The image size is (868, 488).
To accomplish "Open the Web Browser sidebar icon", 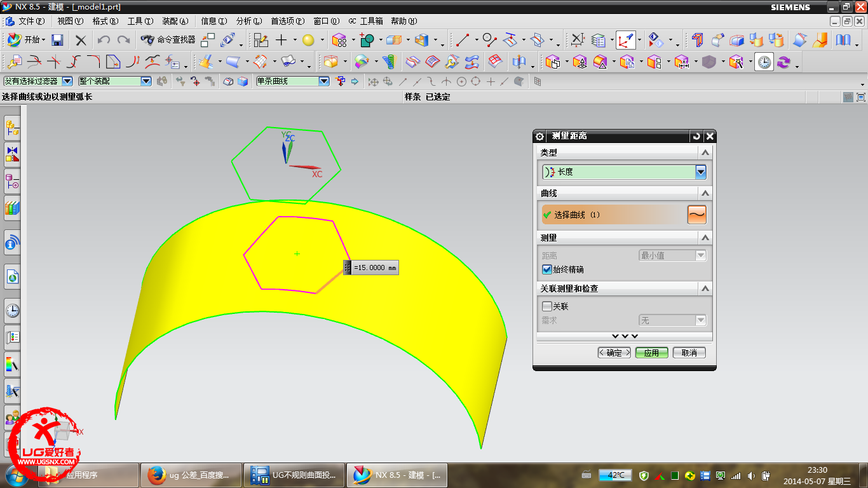I will (x=12, y=276).
